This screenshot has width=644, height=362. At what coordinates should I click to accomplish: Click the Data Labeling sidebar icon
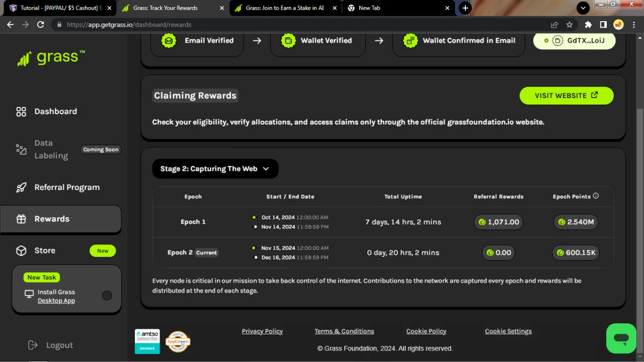(21, 149)
